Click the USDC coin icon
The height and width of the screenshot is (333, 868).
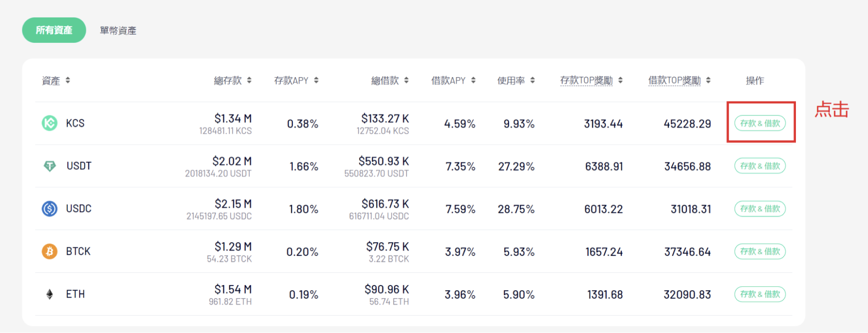[x=49, y=209]
